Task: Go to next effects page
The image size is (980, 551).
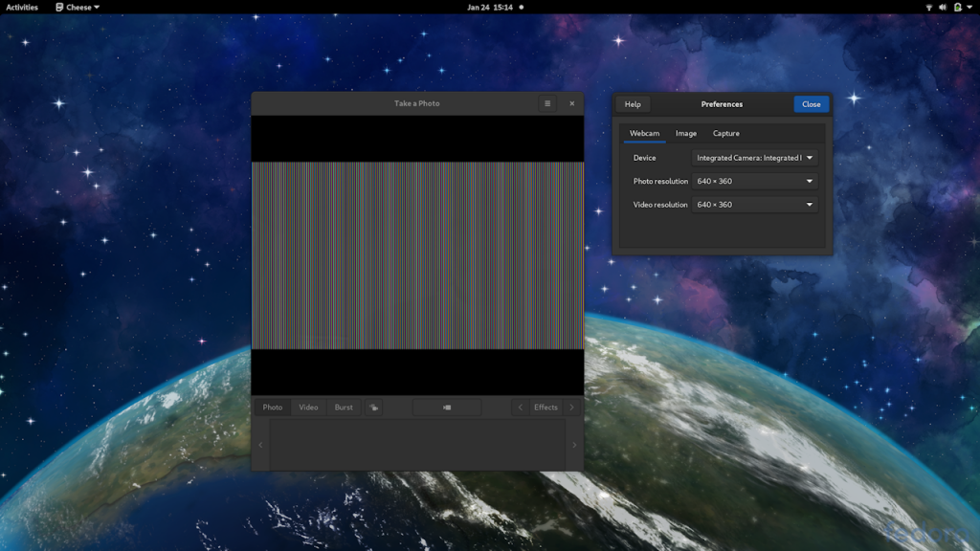Action: [x=571, y=408]
